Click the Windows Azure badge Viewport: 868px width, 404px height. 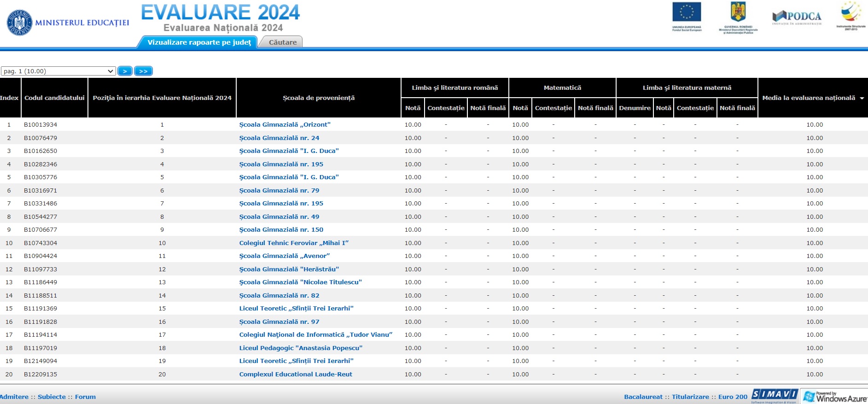[834, 396]
